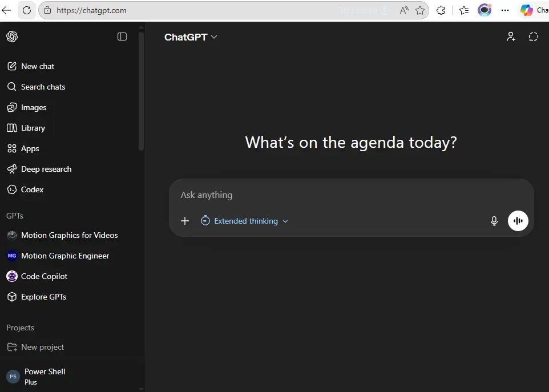Click the sidebar scroll up arrow
Viewport: 549px width, 392px height.
pos(141,27)
